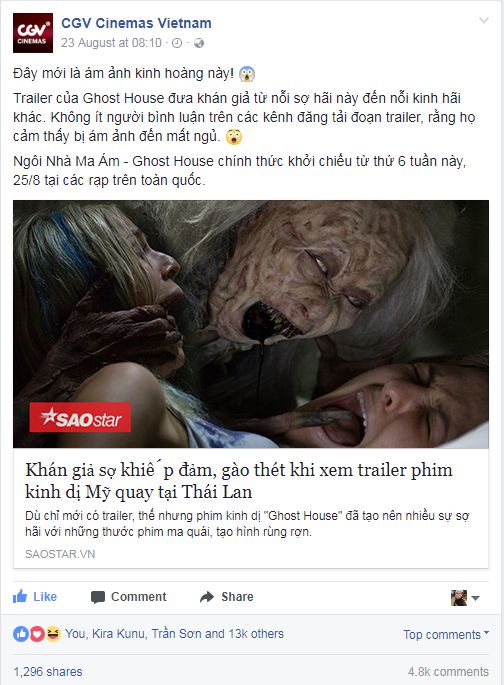Open the Haha laughing reaction icon
The width and height of the screenshot is (504, 685).
(x=53, y=633)
